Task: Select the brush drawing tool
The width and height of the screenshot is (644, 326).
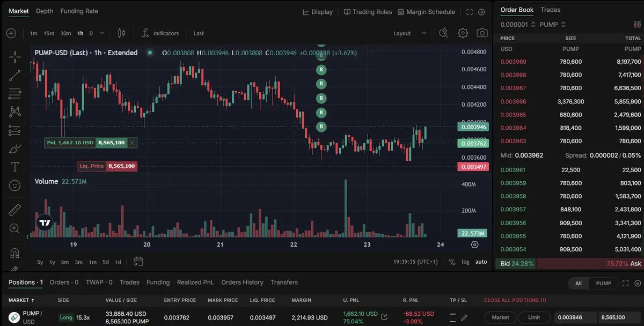Action: (14, 149)
